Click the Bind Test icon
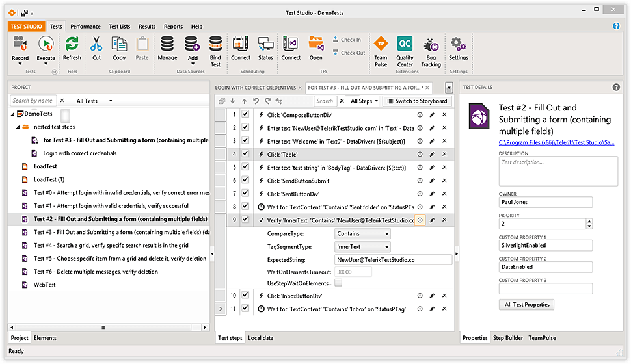This screenshot has width=631, height=364. pyautogui.click(x=215, y=44)
